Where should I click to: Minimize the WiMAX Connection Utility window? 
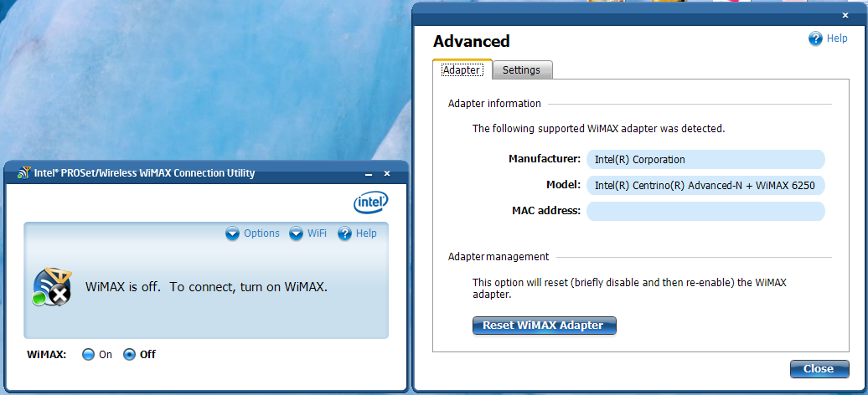click(368, 174)
